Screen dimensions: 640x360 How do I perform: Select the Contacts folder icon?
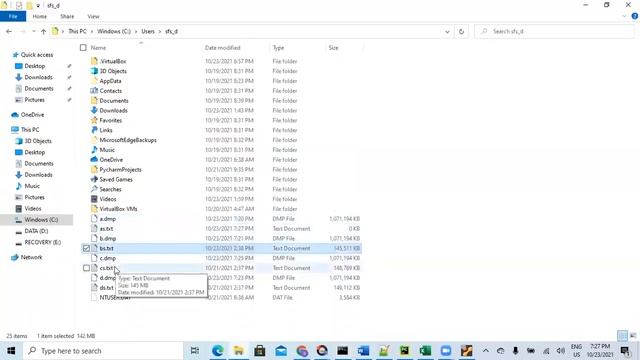[94, 91]
